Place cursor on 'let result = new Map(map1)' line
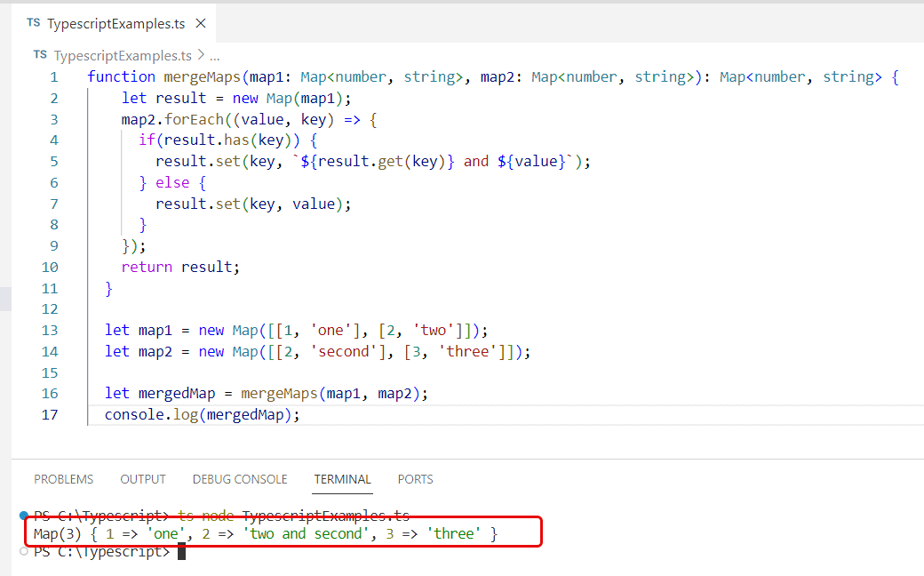The height and width of the screenshot is (576, 924). coord(236,99)
